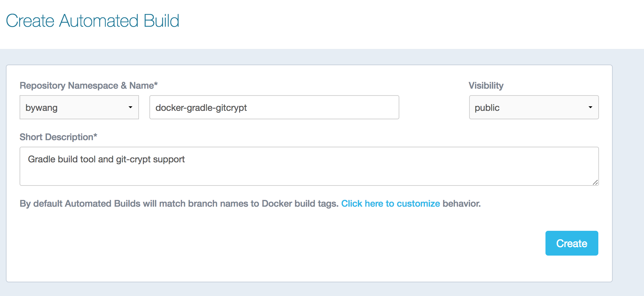Click the arrow on the public visibility selector
This screenshot has width=644, height=296.
coord(590,107)
